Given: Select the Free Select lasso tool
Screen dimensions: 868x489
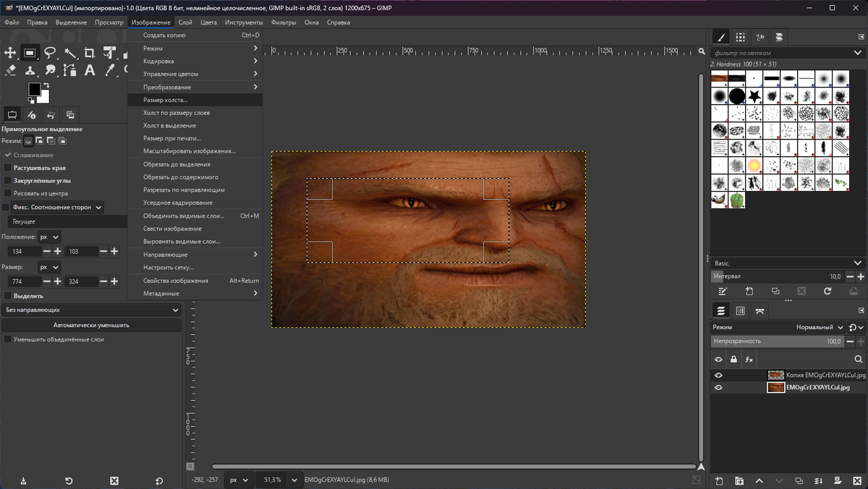Looking at the screenshot, I should point(50,53).
